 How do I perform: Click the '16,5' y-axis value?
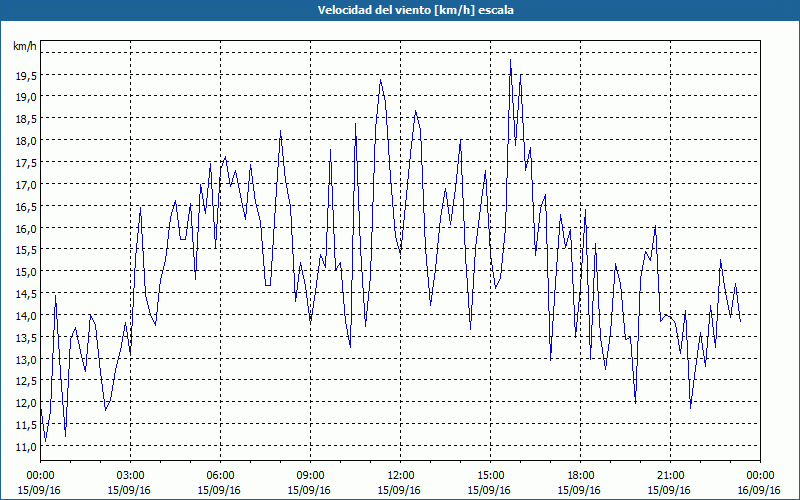26,207
